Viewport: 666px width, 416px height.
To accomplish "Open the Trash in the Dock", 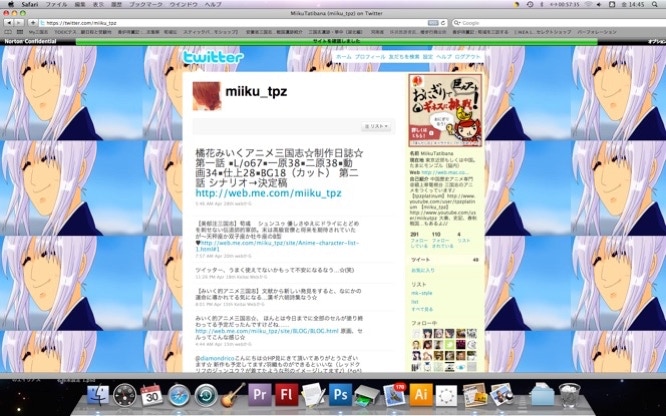I will pos(570,395).
